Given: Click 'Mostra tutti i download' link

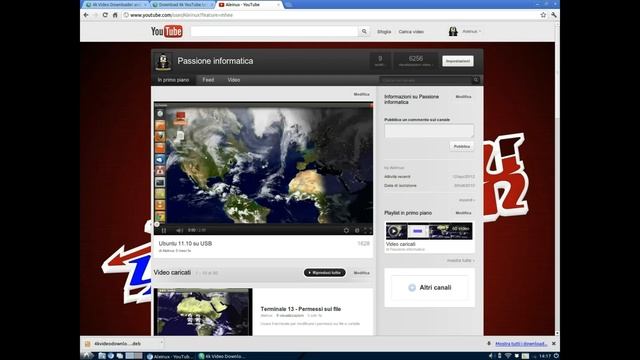Looking at the screenshot, I should click(521, 344).
